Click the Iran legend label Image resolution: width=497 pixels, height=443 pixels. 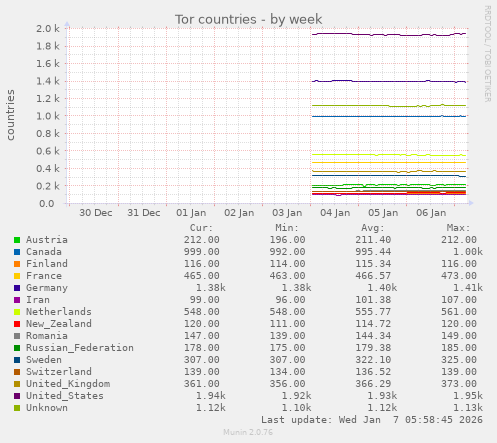(38, 300)
